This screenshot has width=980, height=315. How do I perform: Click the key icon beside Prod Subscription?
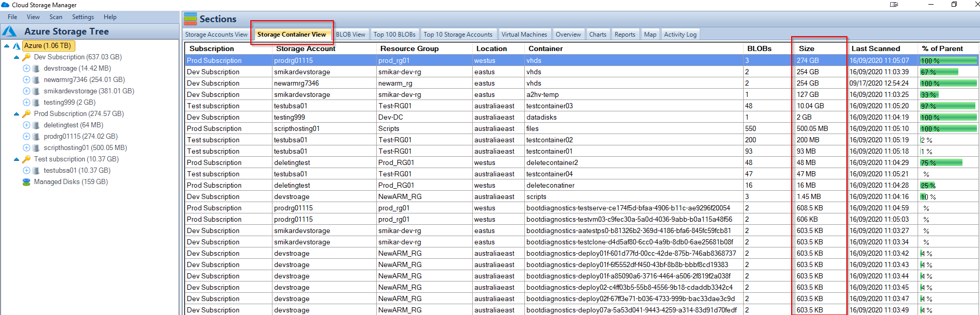[x=26, y=114]
